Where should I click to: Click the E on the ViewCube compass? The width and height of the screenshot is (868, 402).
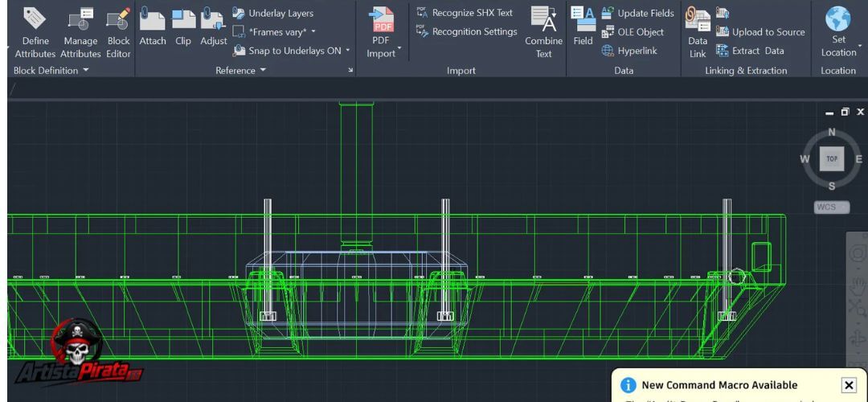(x=858, y=159)
